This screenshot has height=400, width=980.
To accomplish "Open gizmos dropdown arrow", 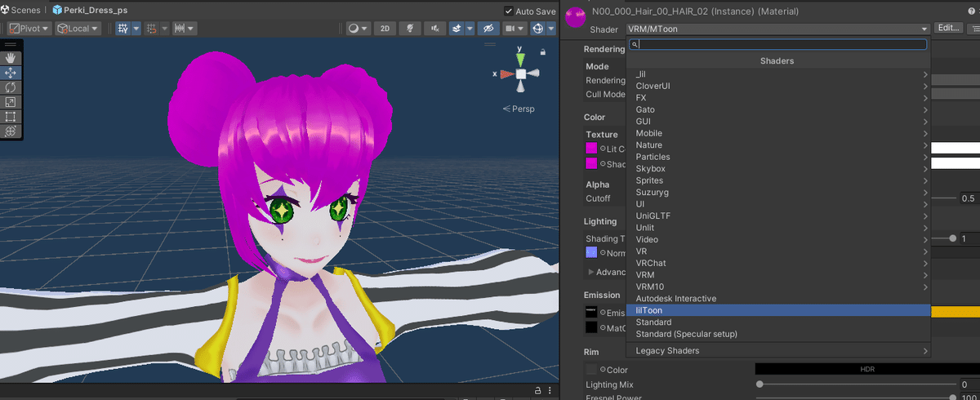I will coord(551,28).
